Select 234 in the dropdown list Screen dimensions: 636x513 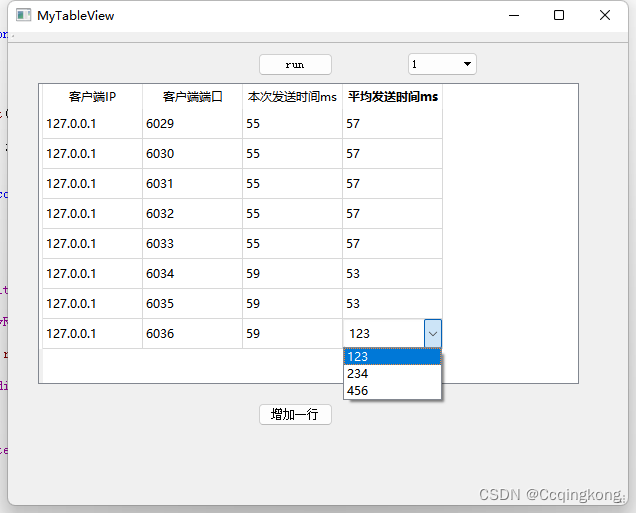point(392,373)
